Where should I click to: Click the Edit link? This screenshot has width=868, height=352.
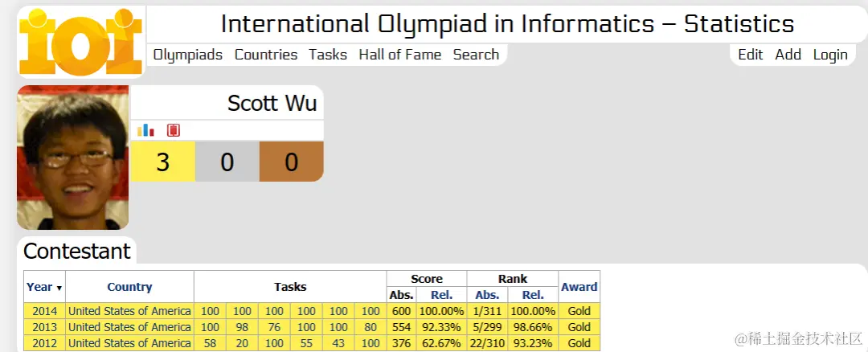click(x=751, y=55)
